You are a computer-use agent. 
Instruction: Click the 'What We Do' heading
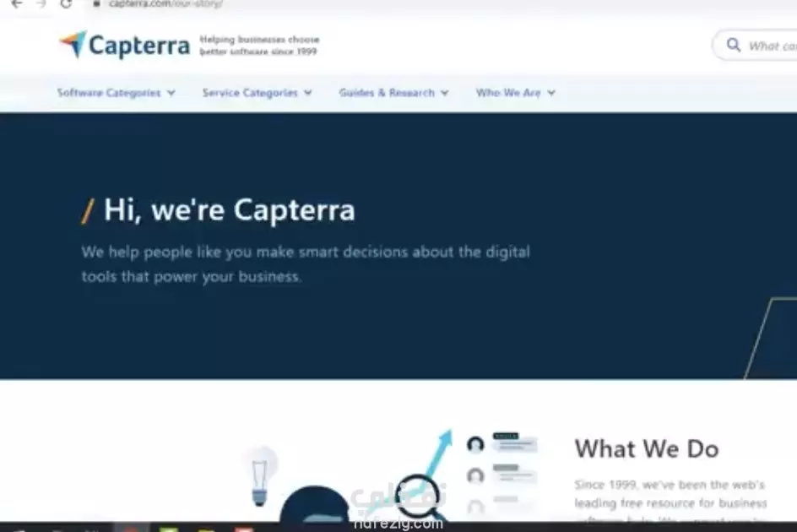click(x=647, y=449)
